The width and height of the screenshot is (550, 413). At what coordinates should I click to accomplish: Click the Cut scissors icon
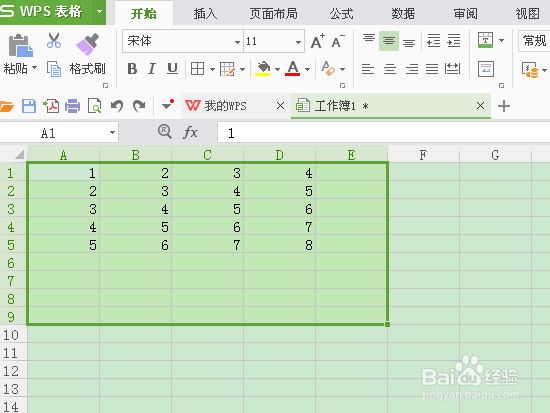click(x=54, y=40)
